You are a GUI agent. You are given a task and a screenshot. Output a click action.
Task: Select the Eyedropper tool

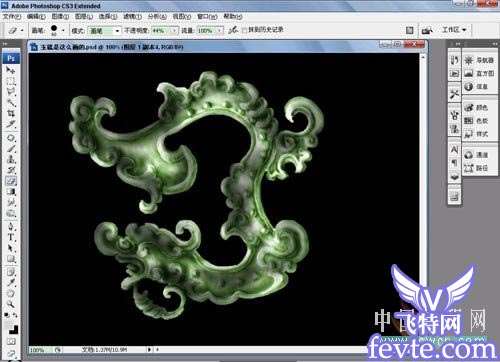[x=11, y=283]
